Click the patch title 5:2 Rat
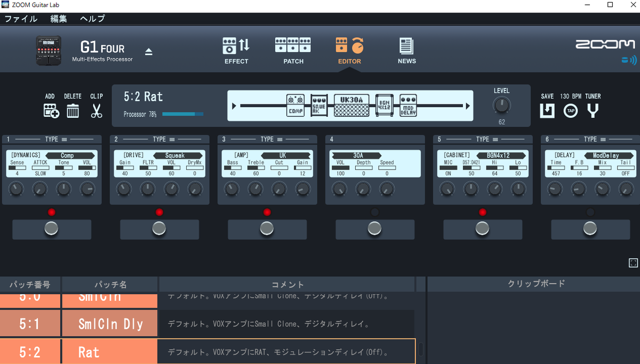Viewport: 640px width, 364px height. [x=143, y=97]
